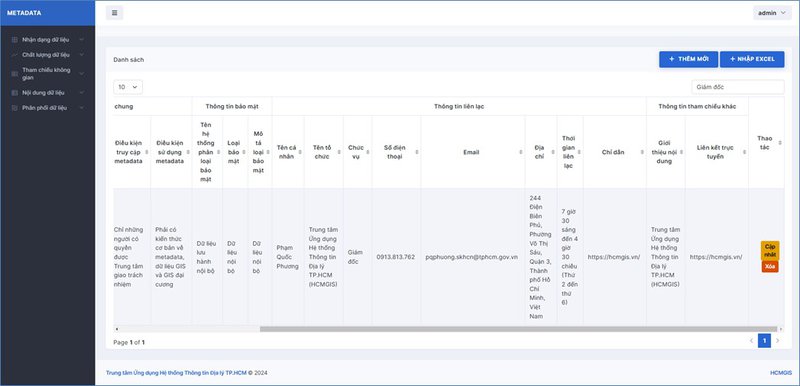
Task: Click https://hcmgis.vn/ in Liên kết trực tuyến column
Action: point(716,257)
